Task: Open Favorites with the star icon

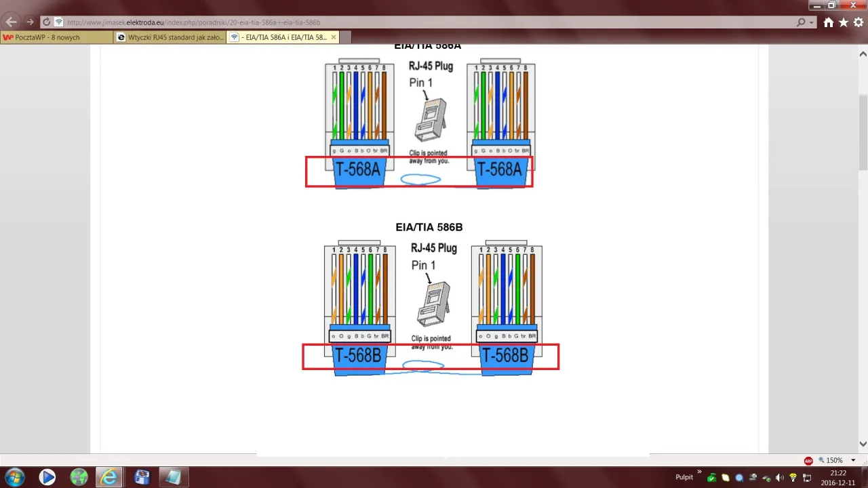Action: click(844, 22)
